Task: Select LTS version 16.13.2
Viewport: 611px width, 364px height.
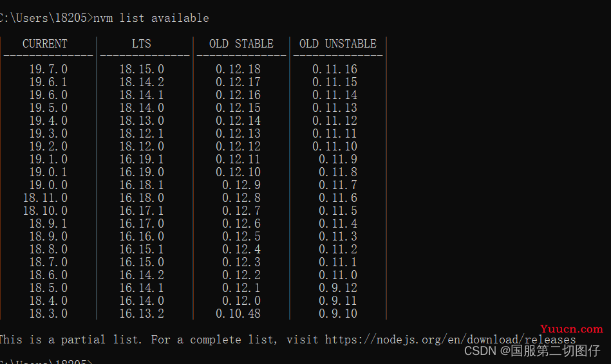Action: tap(142, 313)
